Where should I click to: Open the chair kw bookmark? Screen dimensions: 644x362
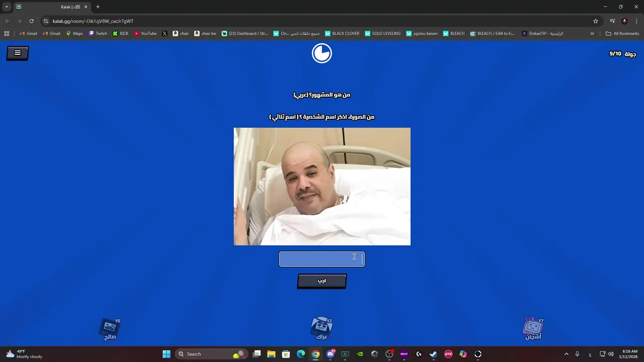point(205,34)
